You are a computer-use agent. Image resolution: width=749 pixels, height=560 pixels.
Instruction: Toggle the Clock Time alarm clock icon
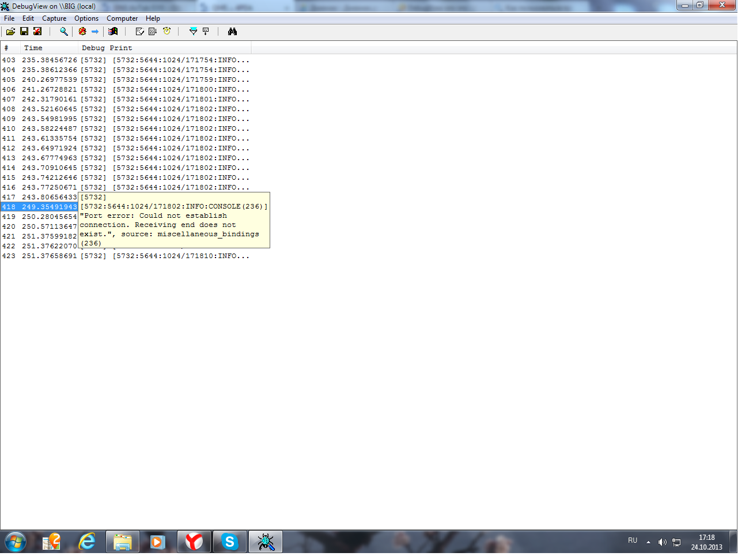(167, 32)
